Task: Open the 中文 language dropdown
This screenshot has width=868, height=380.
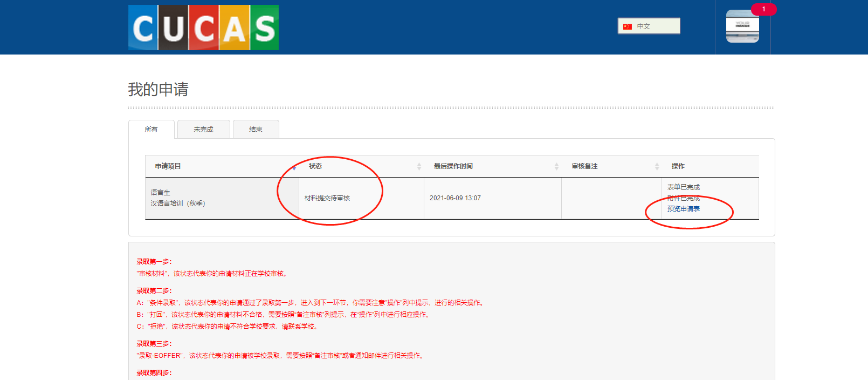Action: (649, 26)
